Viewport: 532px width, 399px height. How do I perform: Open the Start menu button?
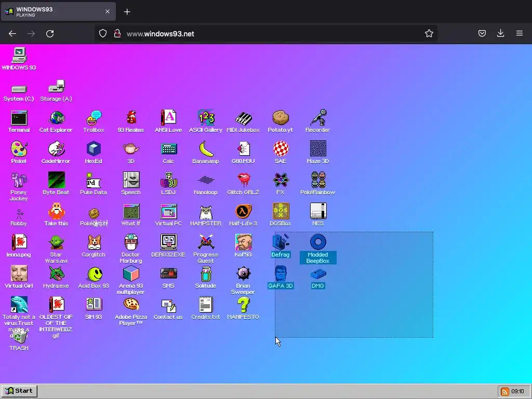(19, 391)
